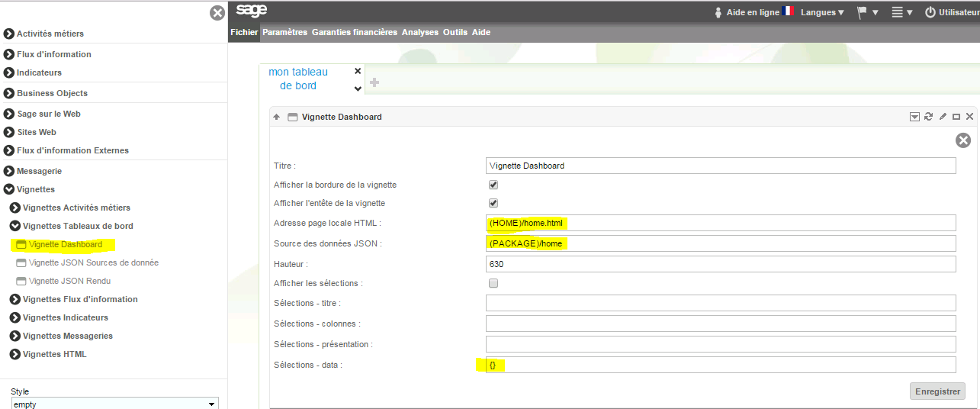Close the vignette settings form

(963, 140)
